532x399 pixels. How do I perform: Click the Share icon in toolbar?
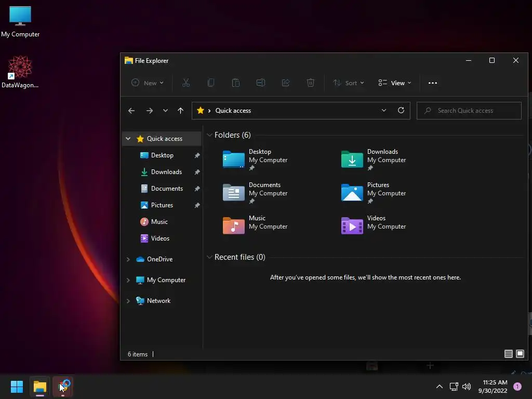[x=286, y=83]
